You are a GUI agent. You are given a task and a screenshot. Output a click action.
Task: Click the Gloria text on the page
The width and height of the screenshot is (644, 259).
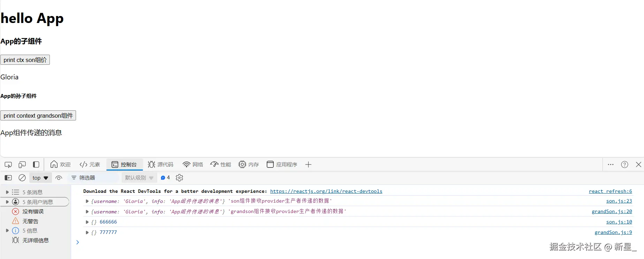[x=9, y=77]
